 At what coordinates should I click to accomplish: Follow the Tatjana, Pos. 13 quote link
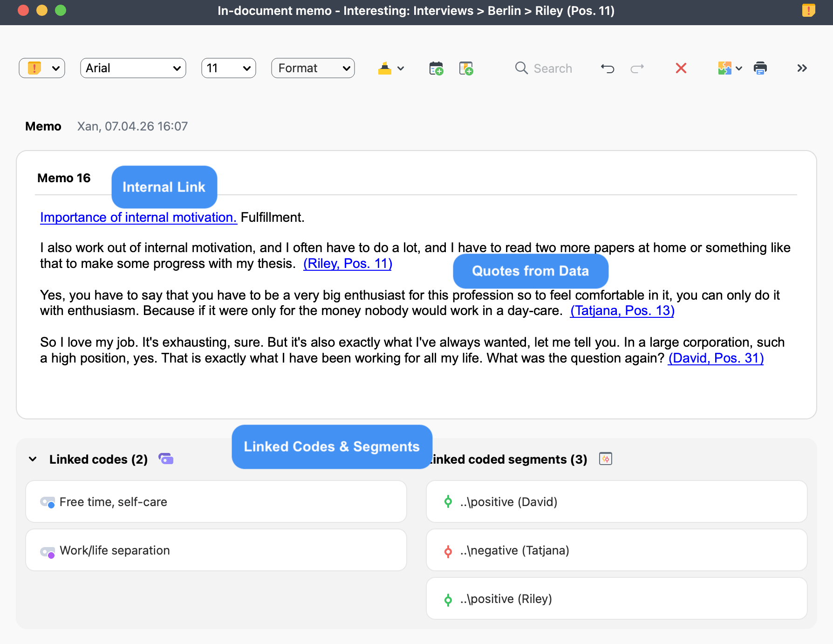click(622, 310)
